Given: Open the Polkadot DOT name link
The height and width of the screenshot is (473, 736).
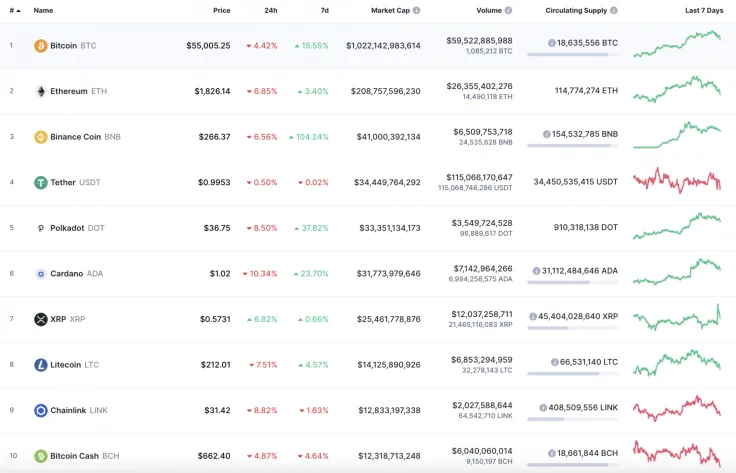Looking at the screenshot, I should click(77, 228).
